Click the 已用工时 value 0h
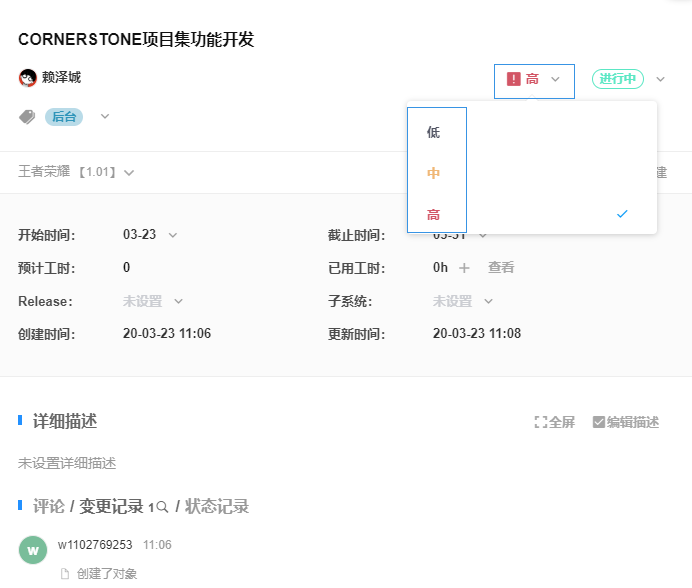 tap(440, 268)
